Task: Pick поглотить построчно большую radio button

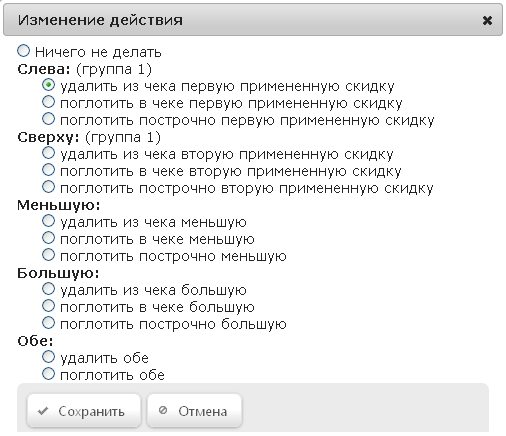Action: (x=48, y=323)
